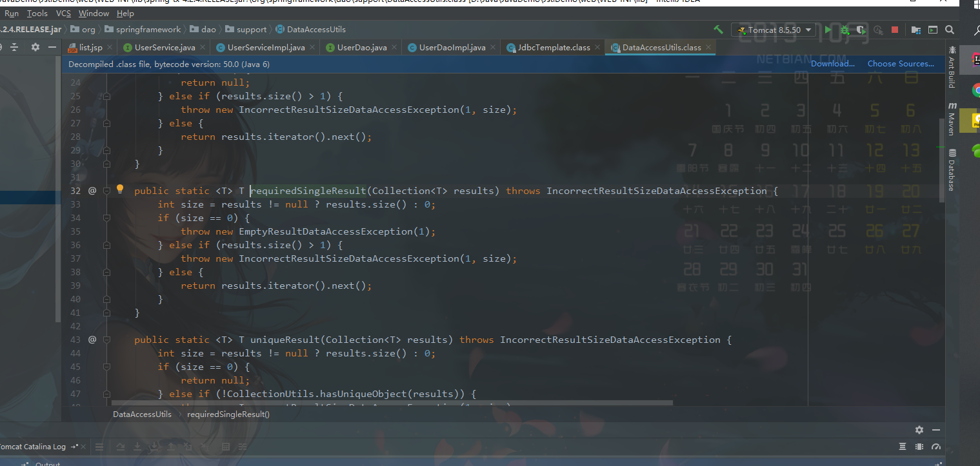The image size is (980, 466).
Task: Stop the running Tomcat with the red square
Action: (896, 30)
